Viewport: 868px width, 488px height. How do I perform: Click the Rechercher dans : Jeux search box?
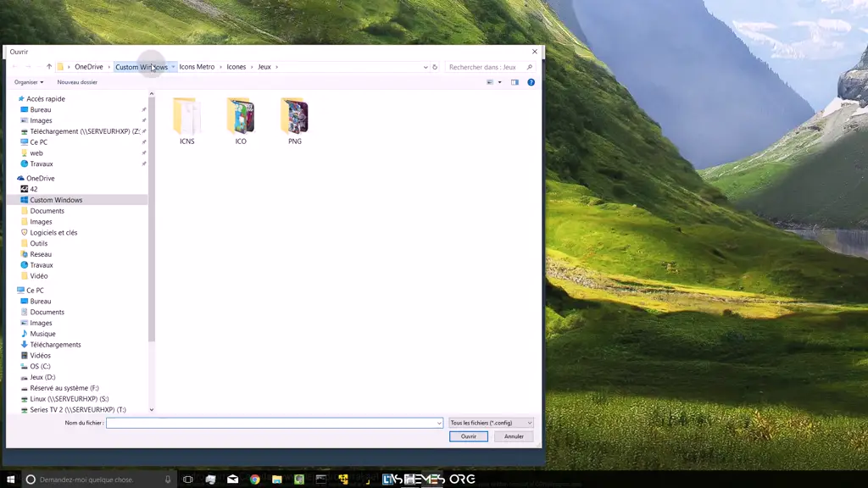tap(485, 67)
